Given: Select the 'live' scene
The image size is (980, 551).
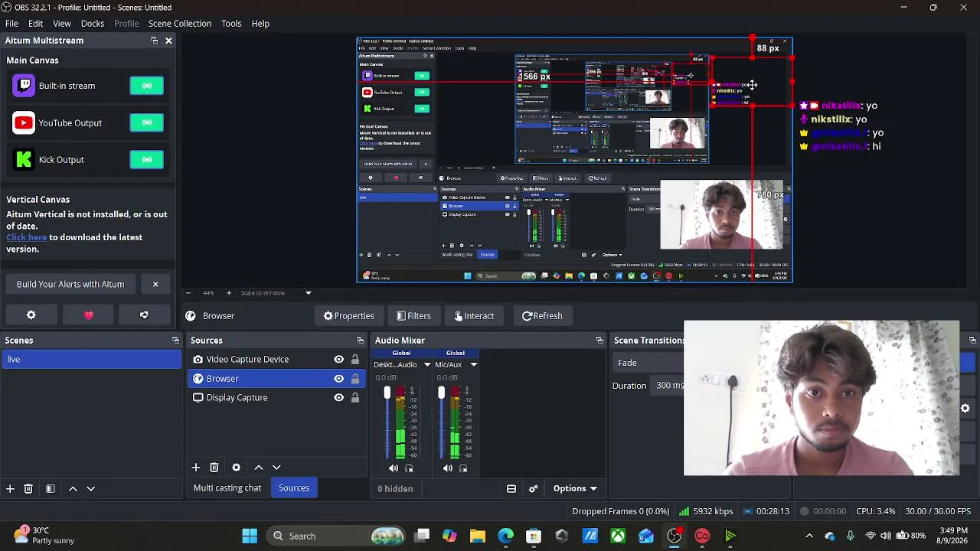Looking at the screenshot, I should point(91,359).
